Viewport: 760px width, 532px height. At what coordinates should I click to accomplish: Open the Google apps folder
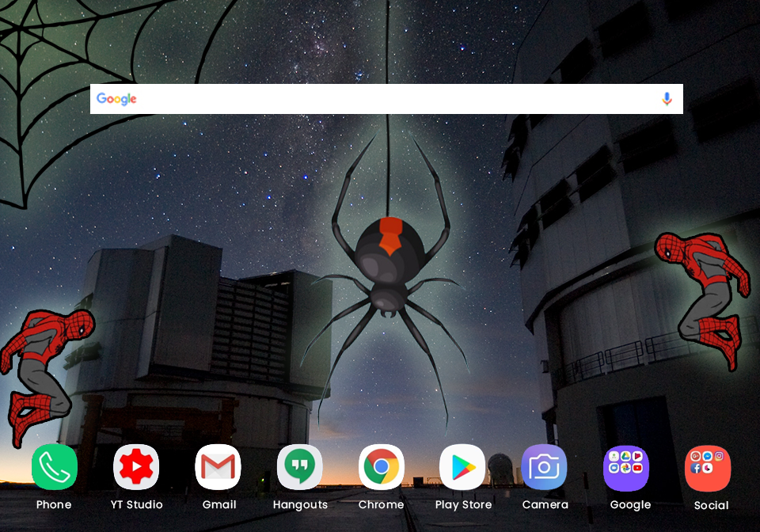click(x=626, y=468)
